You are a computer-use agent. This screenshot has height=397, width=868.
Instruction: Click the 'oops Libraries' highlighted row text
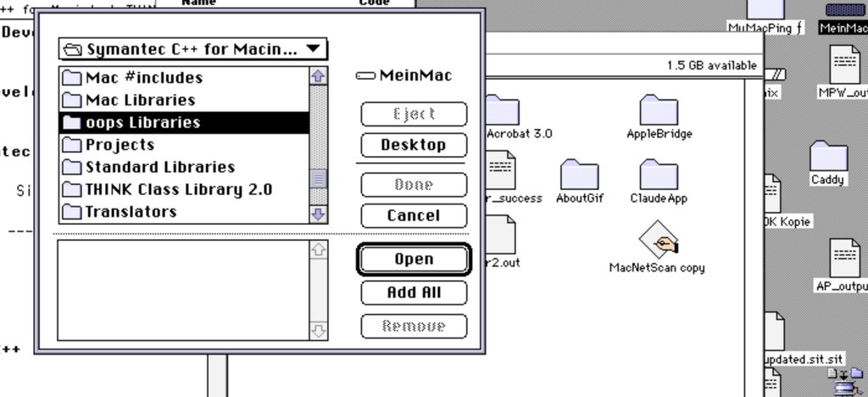point(142,122)
